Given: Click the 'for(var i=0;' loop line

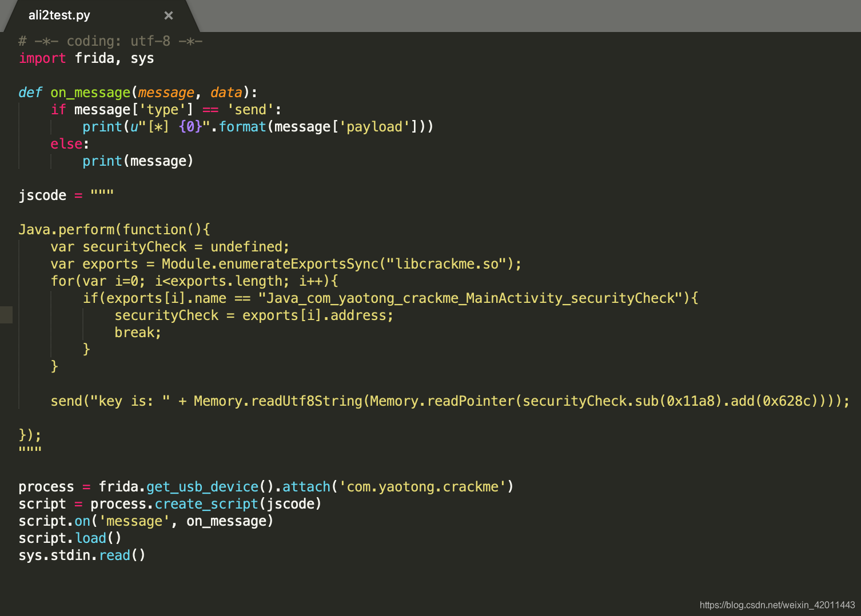Looking at the screenshot, I should coord(194,281).
